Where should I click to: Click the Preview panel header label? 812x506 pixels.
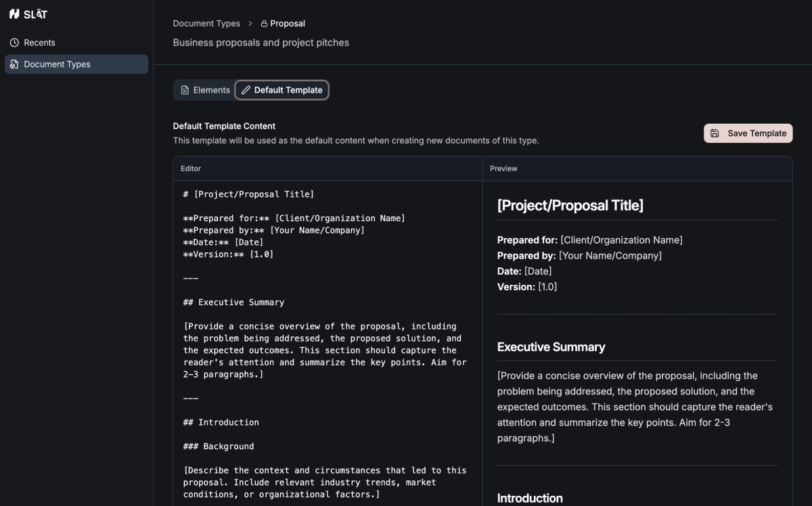point(503,168)
